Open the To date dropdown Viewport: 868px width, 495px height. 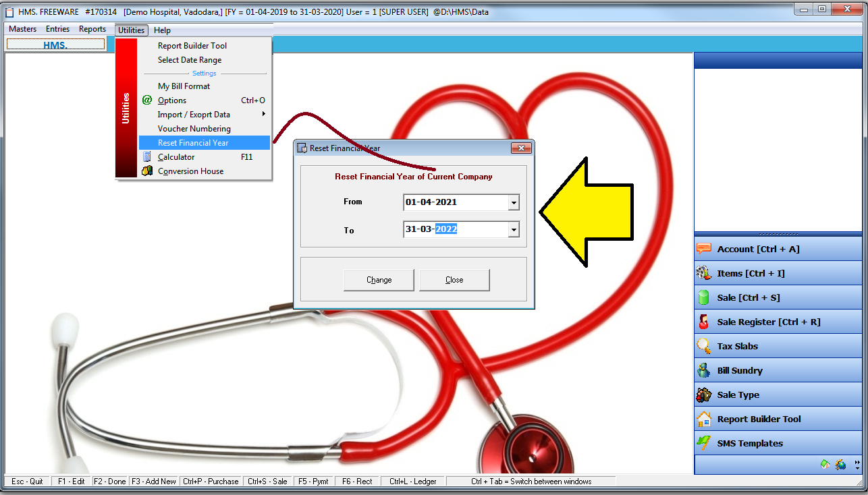click(x=513, y=229)
